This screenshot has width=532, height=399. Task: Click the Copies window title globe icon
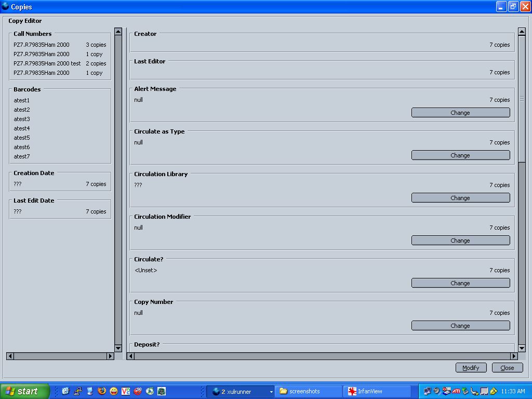coord(5,6)
